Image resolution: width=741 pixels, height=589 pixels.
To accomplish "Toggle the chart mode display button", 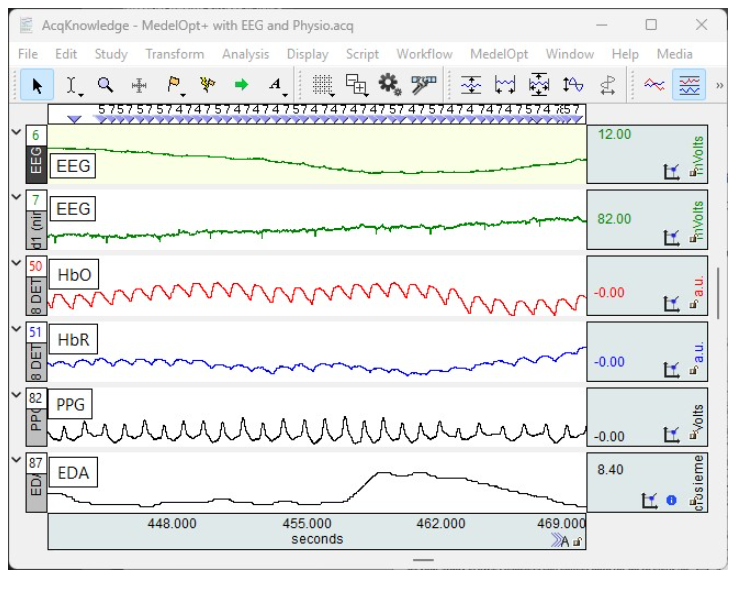I will [x=687, y=86].
